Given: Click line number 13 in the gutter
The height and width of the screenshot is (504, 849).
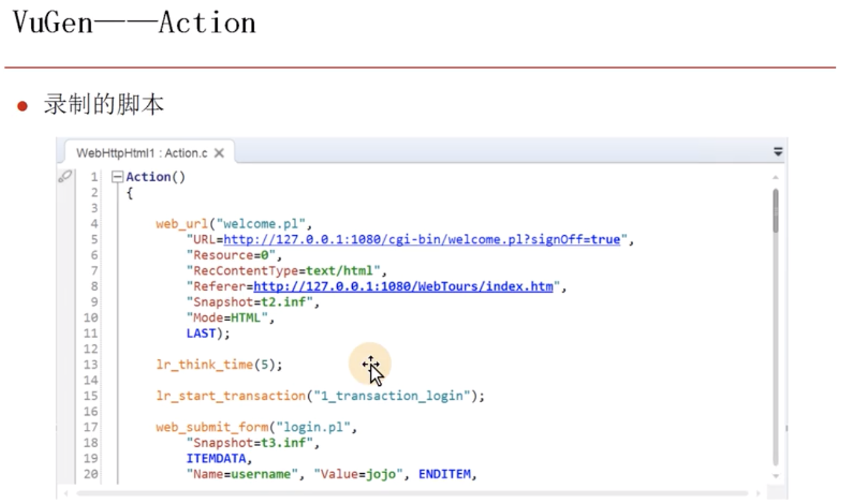Looking at the screenshot, I should click(91, 364).
